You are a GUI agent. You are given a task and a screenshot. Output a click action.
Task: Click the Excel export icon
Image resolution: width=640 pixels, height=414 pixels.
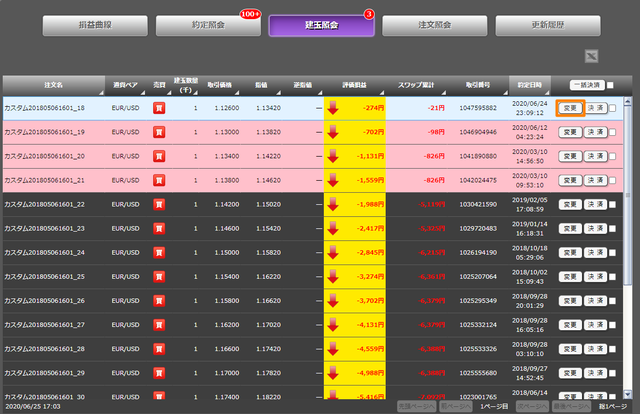click(591, 56)
